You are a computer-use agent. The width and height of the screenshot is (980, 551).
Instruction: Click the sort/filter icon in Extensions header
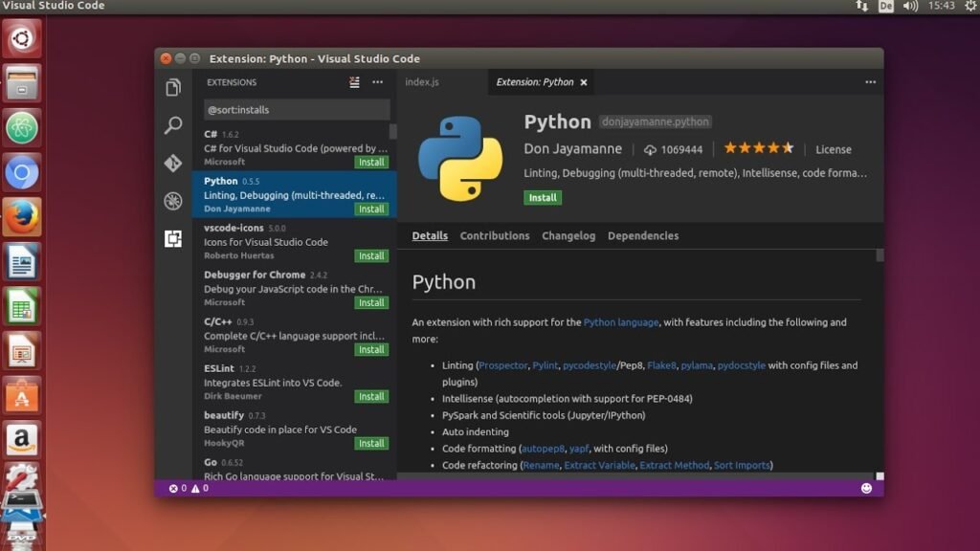[353, 82]
